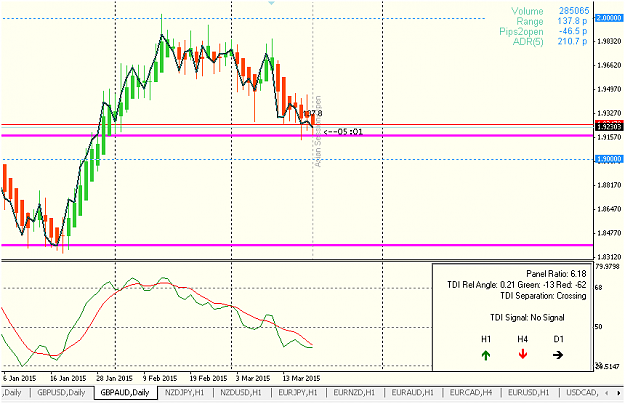Image resolution: width=625 pixels, height=404 pixels.
Task: Click the 1.96620 value on the price scale
Action: click(610, 65)
